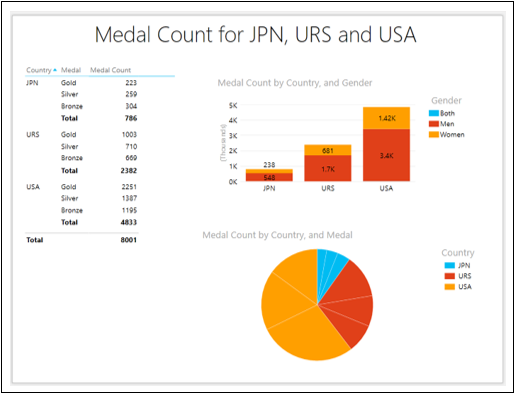Select the JPN Men 548 bar segment
This screenshot has width=516, height=394.
pyautogui.click(x=269, y=177)
